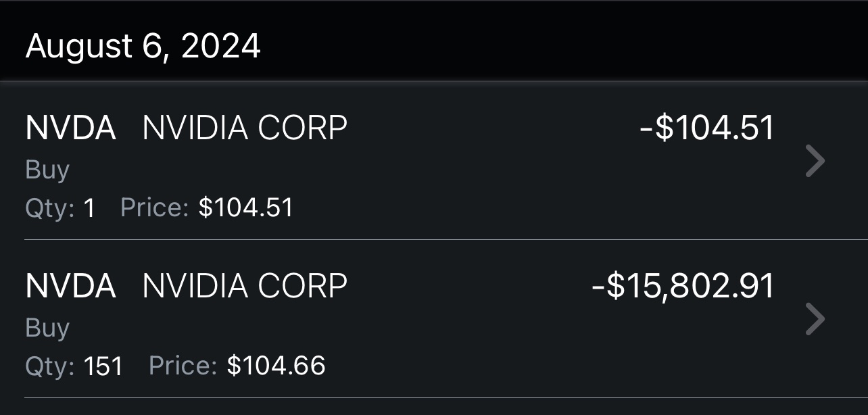Select the quantity value 1 in first transaction
Viewport: 868px width, 415px height.
point(89,208)
